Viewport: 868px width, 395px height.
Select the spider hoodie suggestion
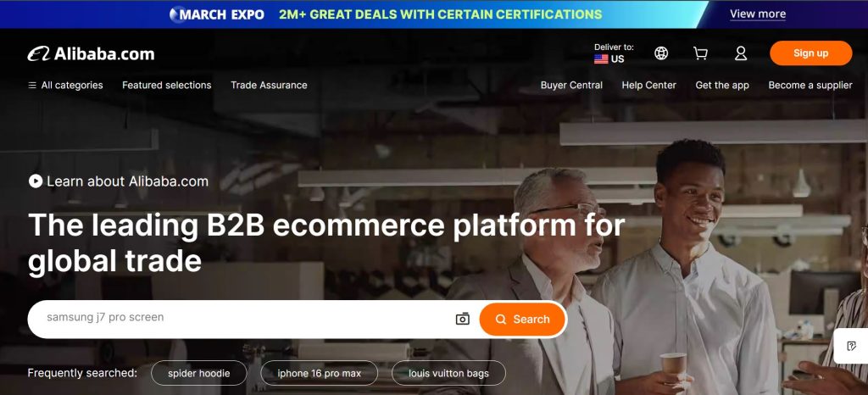(198, 373)
